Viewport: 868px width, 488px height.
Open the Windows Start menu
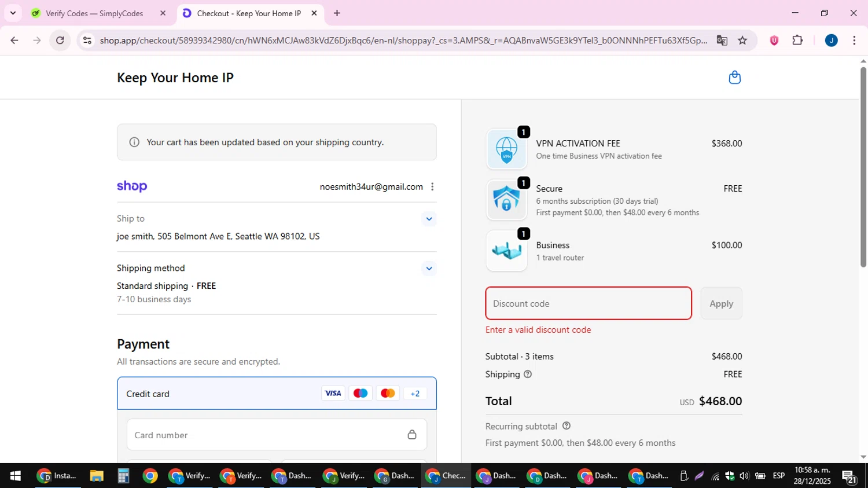coord(16,476)
